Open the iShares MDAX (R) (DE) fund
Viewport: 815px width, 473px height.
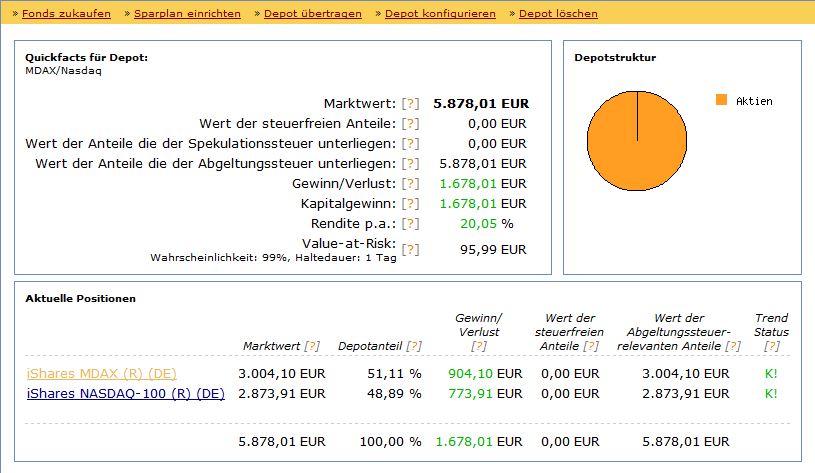pos(101,374)
